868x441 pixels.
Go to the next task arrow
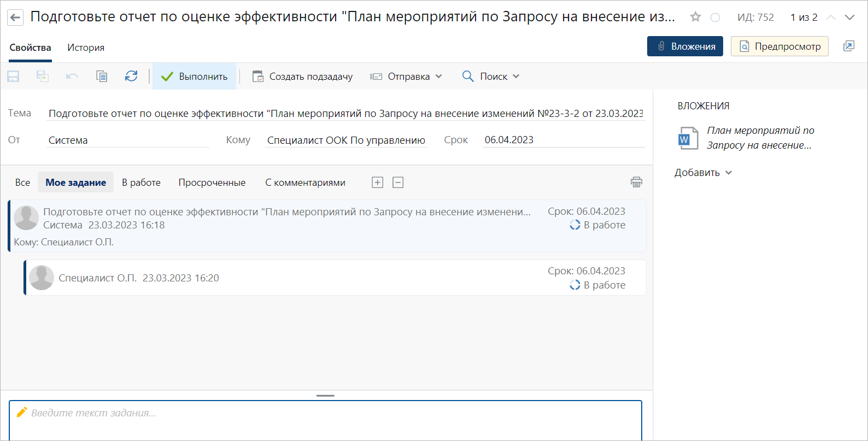[x=849, y=17]
